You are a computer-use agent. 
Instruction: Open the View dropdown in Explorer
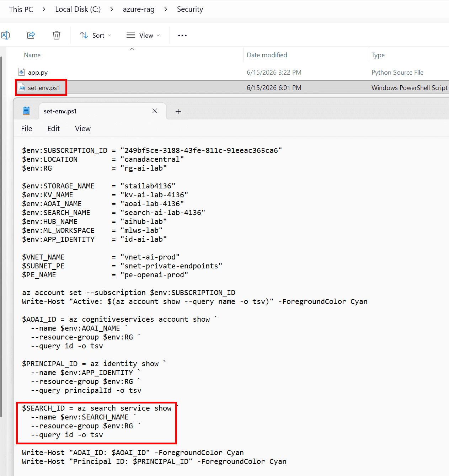pos(143,35)
